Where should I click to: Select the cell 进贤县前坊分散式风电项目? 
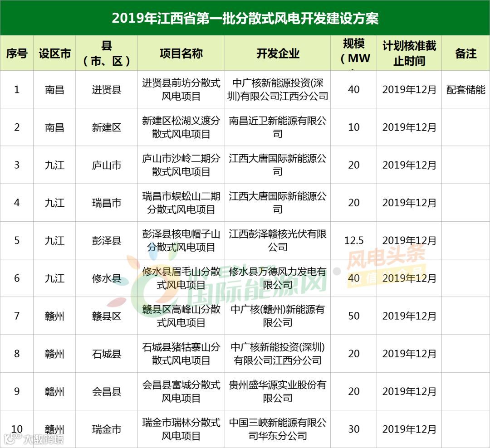181,90
